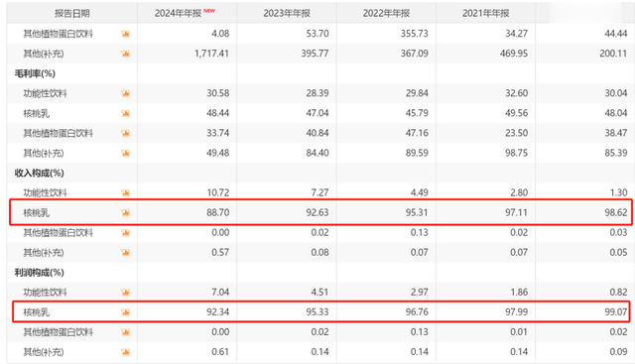The height and width of the screenshot is (364, 635).
Task: Click the 毛利率(%) section heading
Action: tap(35, 73)
